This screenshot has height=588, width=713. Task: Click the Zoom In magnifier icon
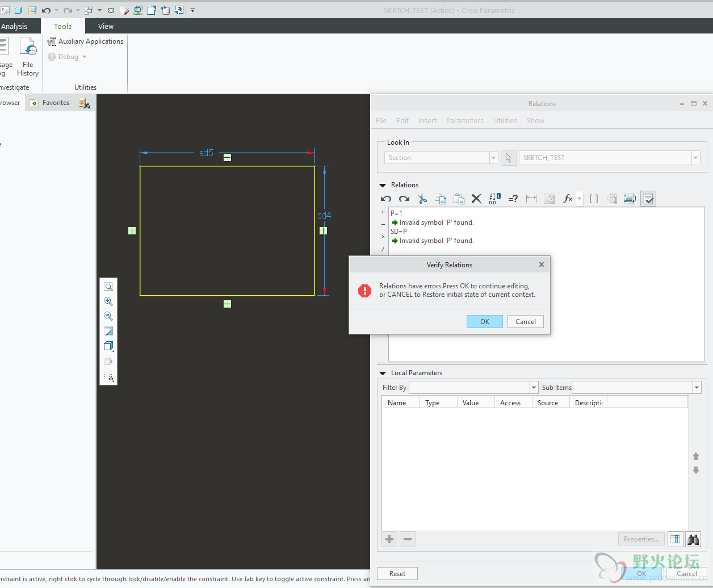[108, 301]
